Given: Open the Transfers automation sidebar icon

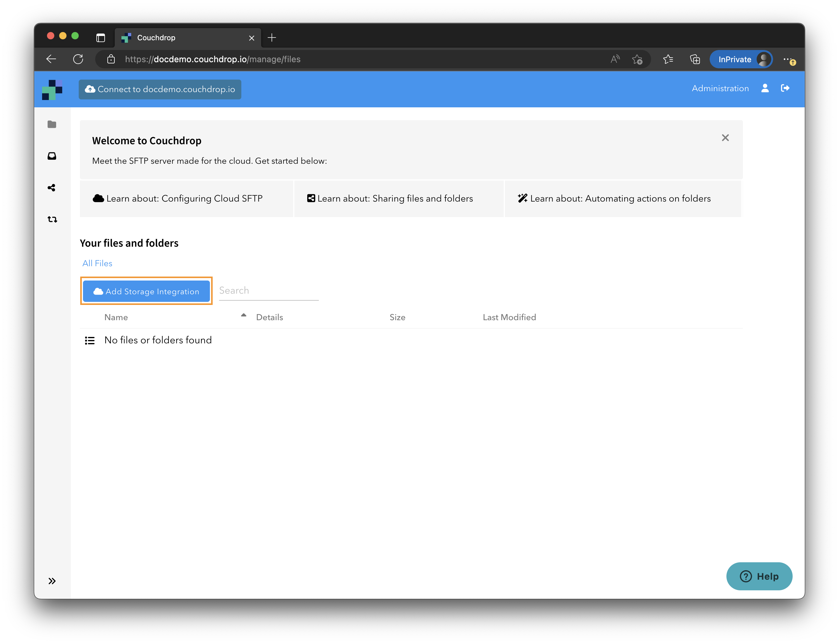Looking at the screenshot, I should (x=52, y=220).
